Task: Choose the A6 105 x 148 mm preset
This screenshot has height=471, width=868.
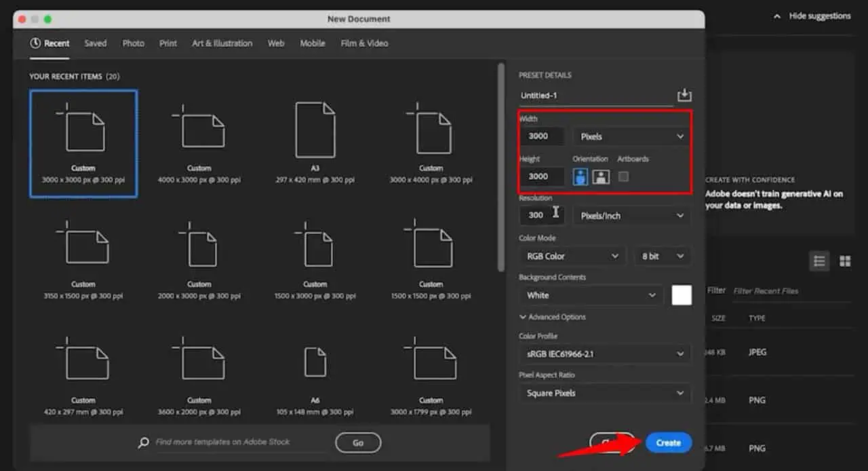Action: pyautogui.click(x=315, y=375)
